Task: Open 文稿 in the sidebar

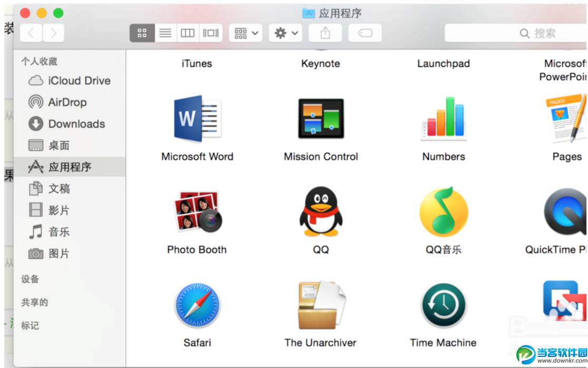Action: pyautogui.click(x=70, y=188)
